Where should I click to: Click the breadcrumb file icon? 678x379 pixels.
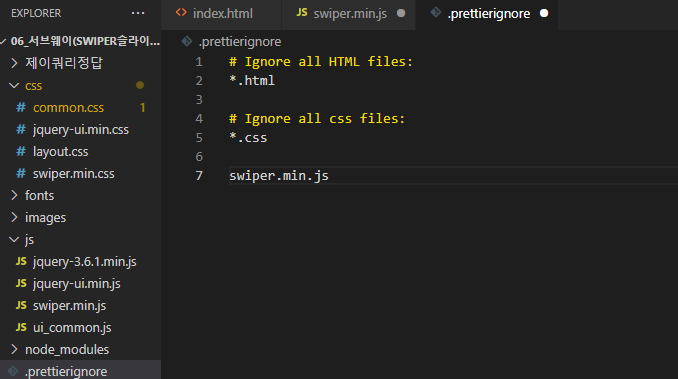pos(187,41)
